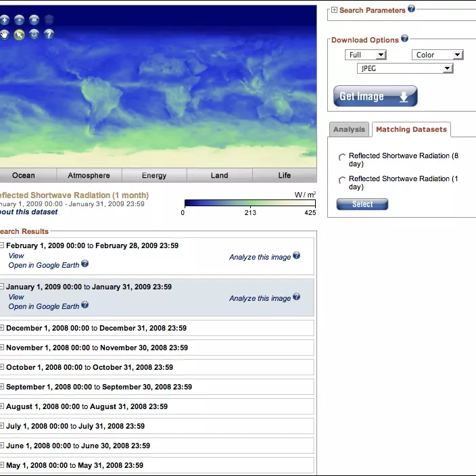
Task: Click the zoom in plus icon on map
Action: coord(4,20)
